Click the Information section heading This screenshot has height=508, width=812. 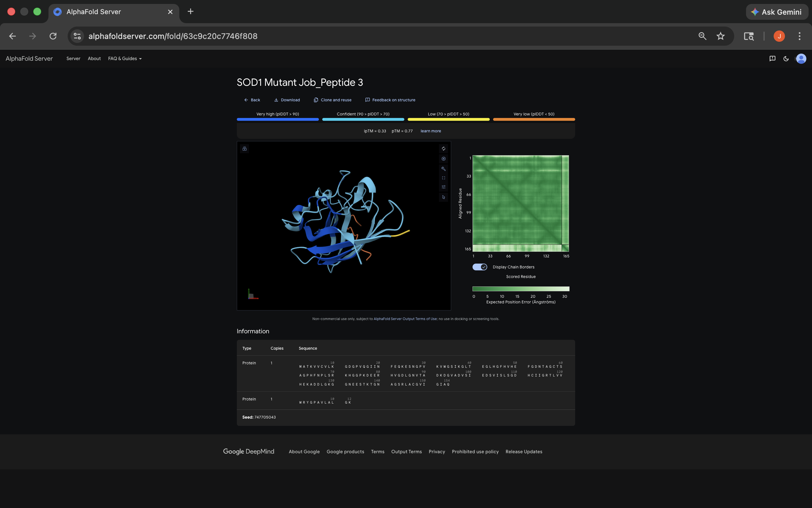coord(253,331)
